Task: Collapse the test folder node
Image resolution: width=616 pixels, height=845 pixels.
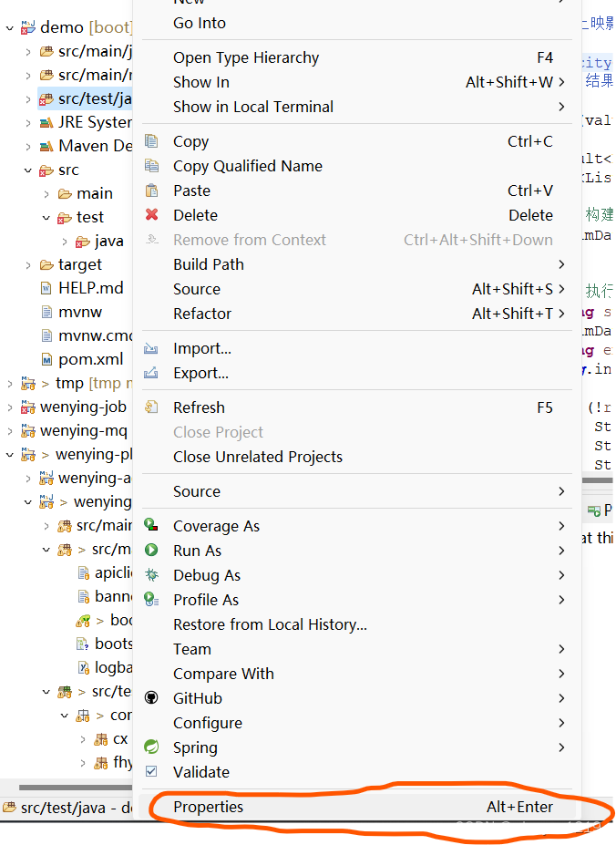Action: (x=46, y=218)
